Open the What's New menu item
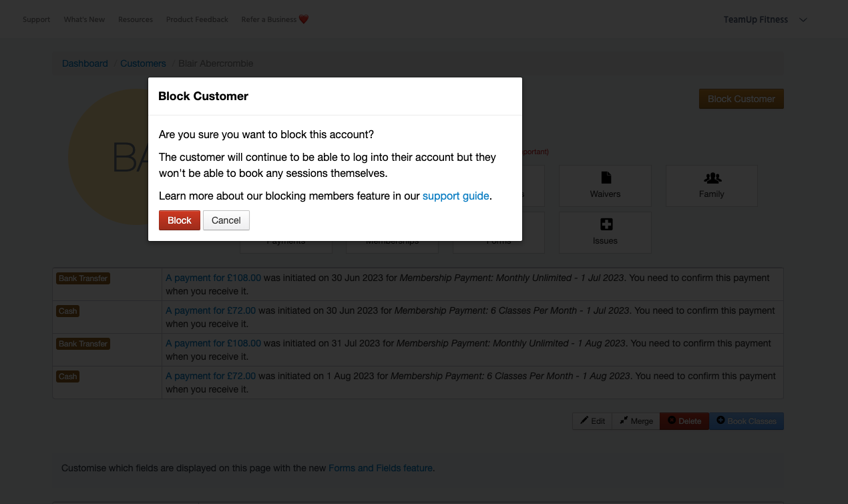The image size is (848, 504). [x=84, y=20]
